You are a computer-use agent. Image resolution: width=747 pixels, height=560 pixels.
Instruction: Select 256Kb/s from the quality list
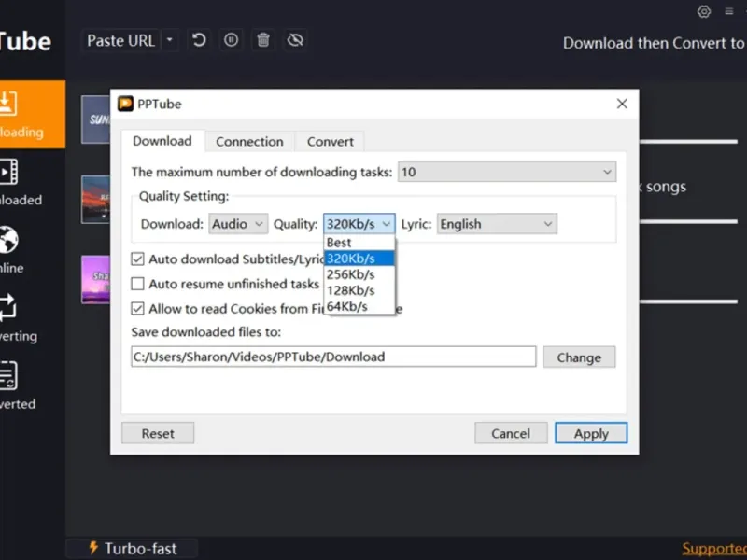coord(351,274)
